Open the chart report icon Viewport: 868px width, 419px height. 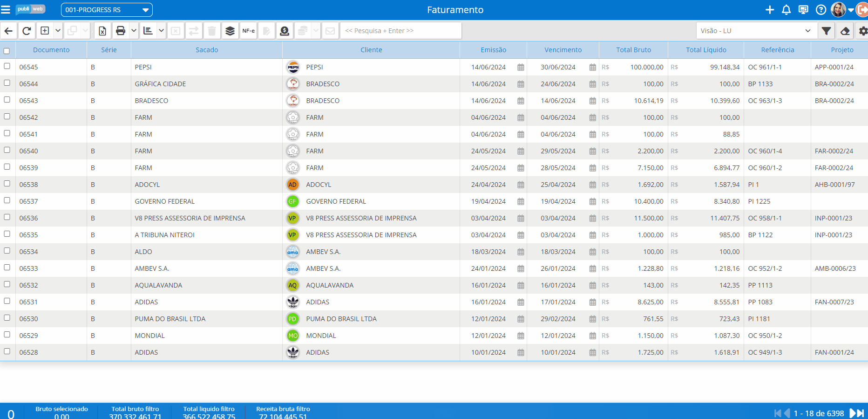[x=148, y=31]
